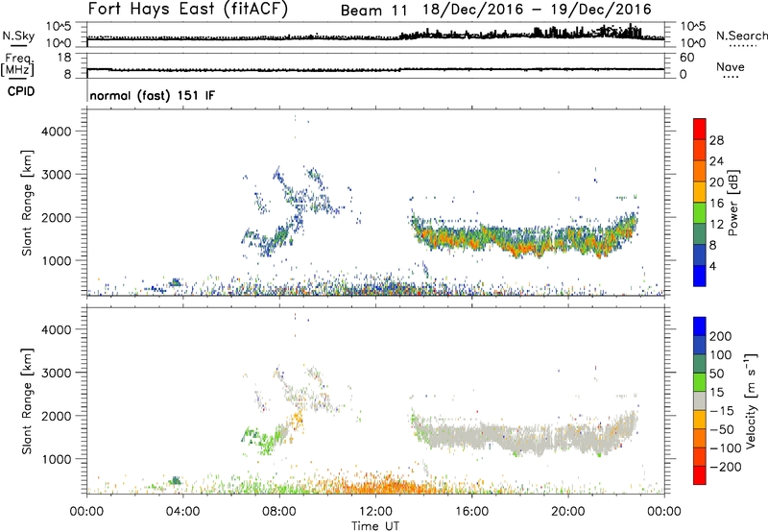Click the '08:00' time axis label
The image size is (768, 532).
[x=279, y=512]
